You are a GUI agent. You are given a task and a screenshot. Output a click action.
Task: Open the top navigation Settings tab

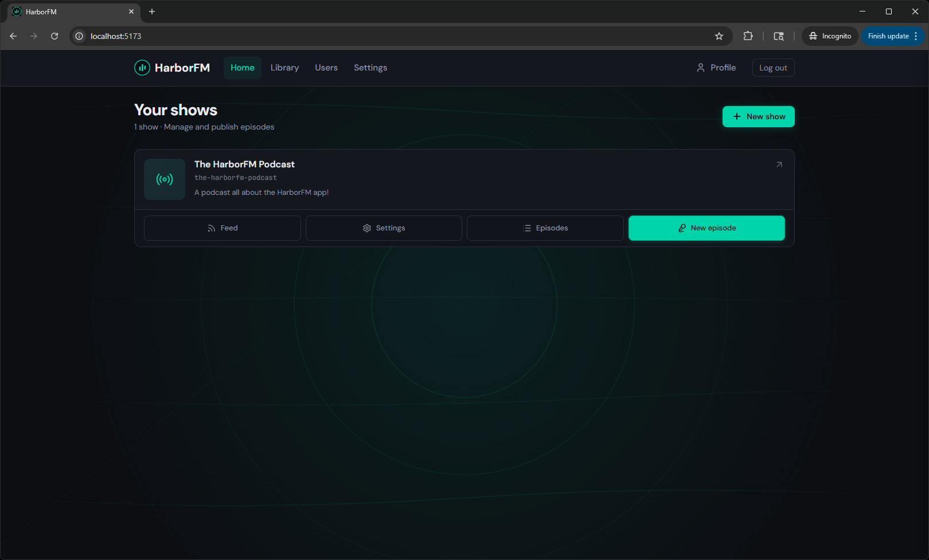point(370,68)
